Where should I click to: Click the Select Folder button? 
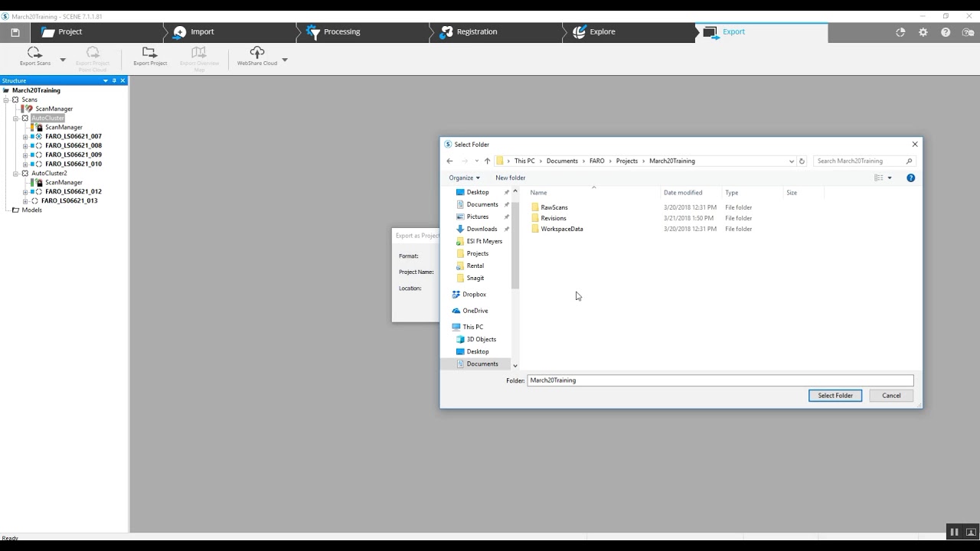pyautogui.click(x=835, y=396)
